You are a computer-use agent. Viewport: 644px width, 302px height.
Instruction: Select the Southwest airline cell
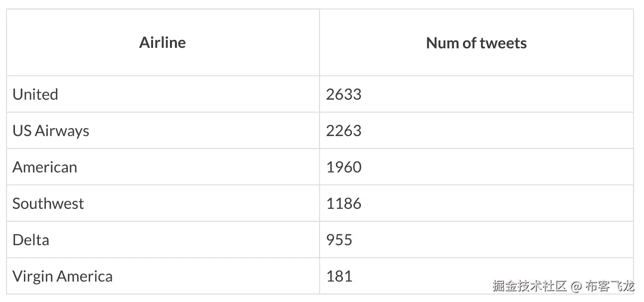(48, 203)
